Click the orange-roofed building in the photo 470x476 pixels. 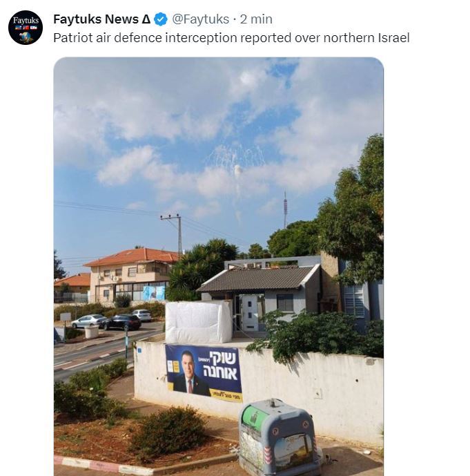131,275
